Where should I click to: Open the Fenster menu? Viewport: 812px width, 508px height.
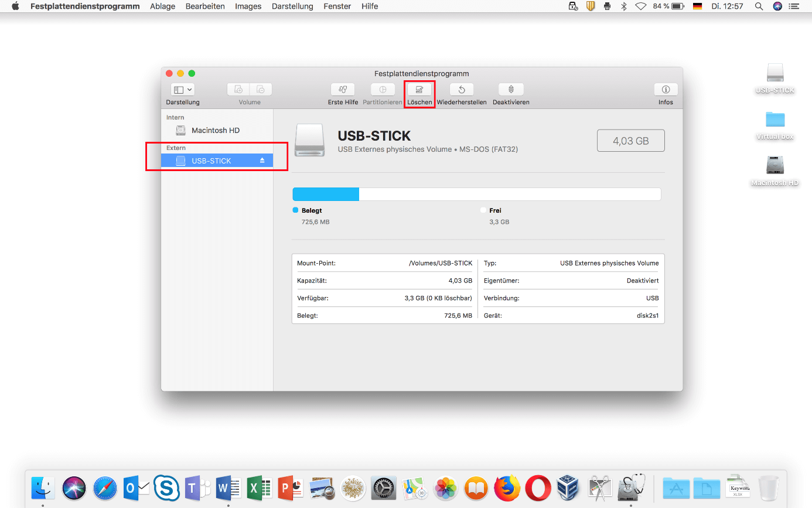coord(337,6)
